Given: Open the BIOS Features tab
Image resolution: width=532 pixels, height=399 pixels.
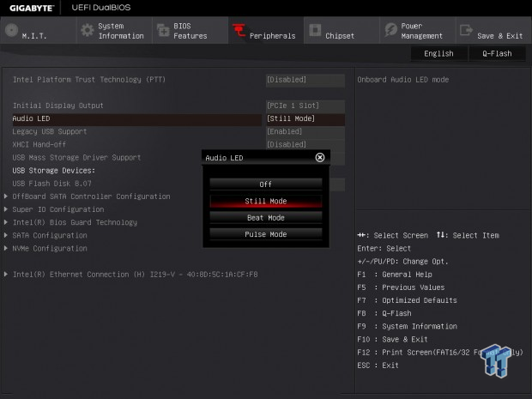Looking at the screenshot, I should coord(190,31).
